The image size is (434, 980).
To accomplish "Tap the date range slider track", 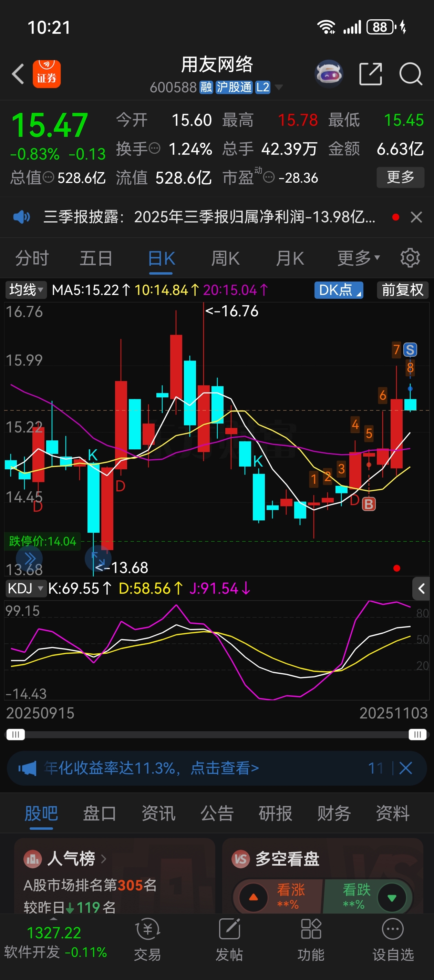I will [x=217, y=734].
